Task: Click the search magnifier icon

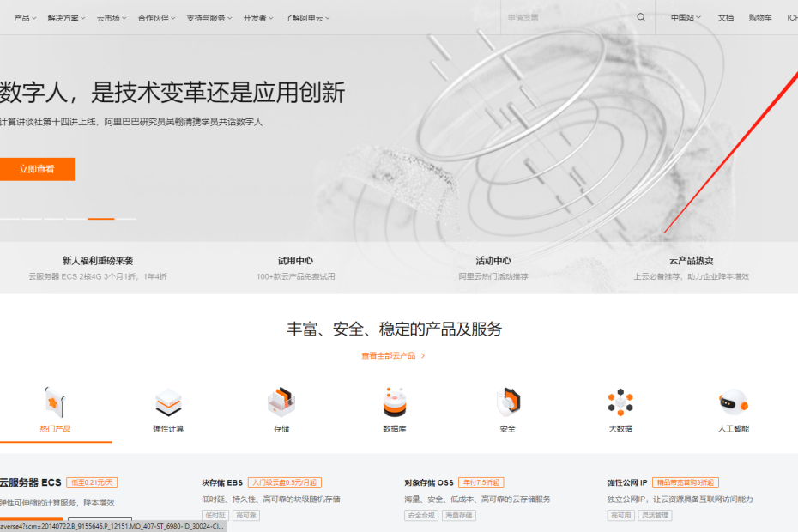Action: click(641, 17)
